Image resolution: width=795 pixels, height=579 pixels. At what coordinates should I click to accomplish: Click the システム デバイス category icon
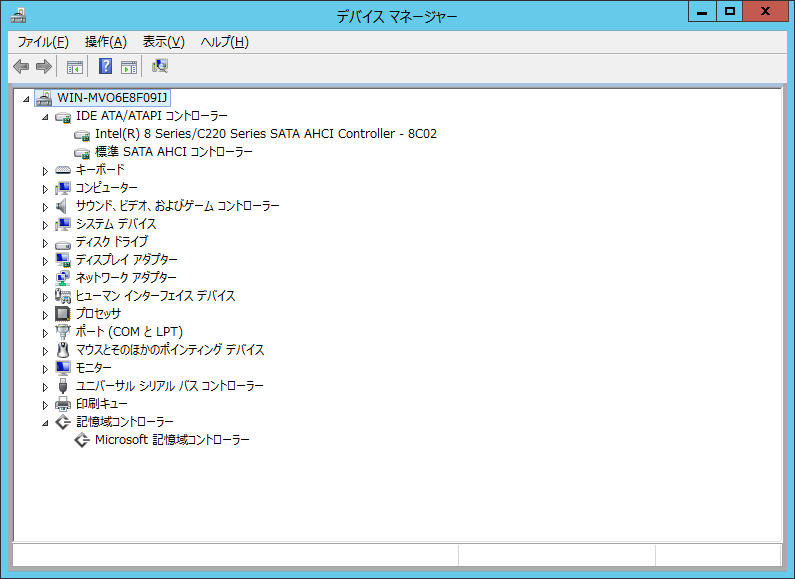[x=63, y=224]
